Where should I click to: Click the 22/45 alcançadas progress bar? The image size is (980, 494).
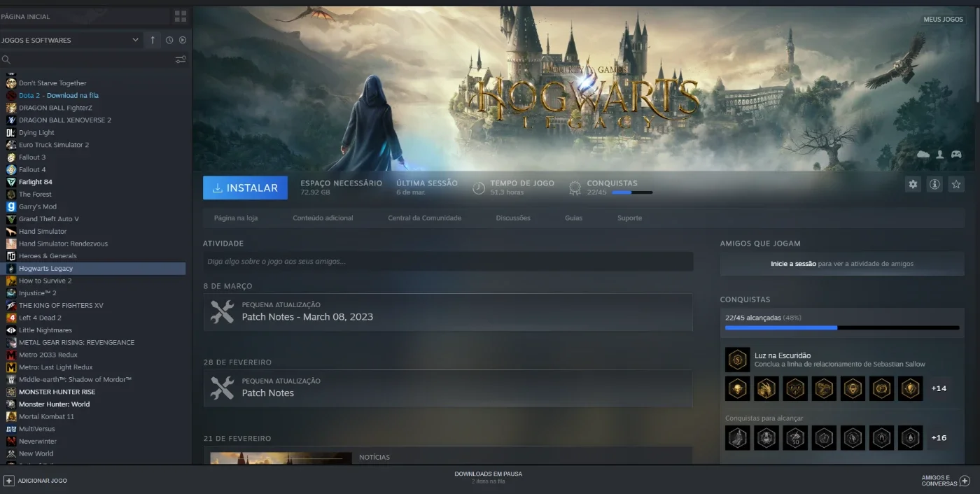tap(842, 327)
